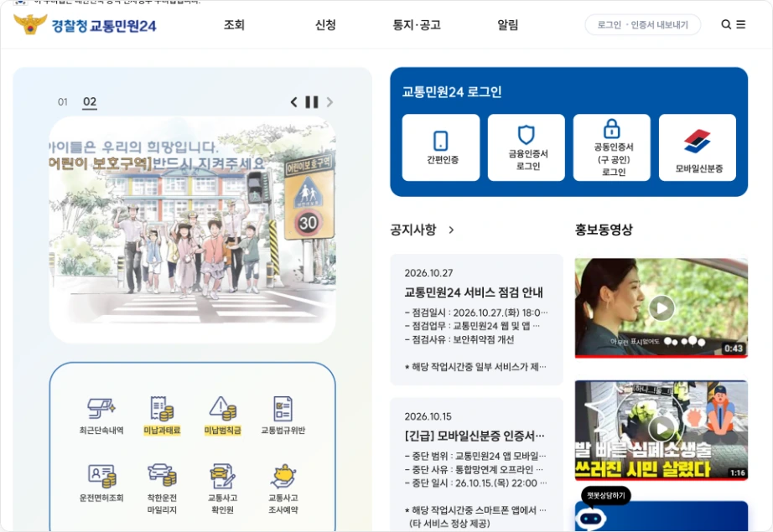Screen dimensions: 773x532
Task: Open the 조회 menu
Action: tap(234, 24)
